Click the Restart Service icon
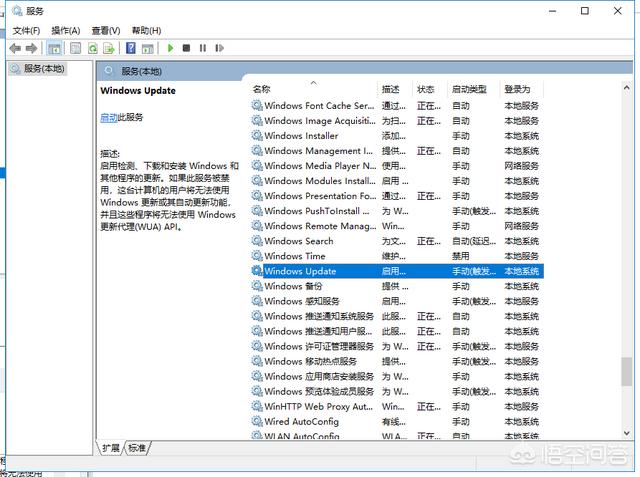 tap(220, 48)
